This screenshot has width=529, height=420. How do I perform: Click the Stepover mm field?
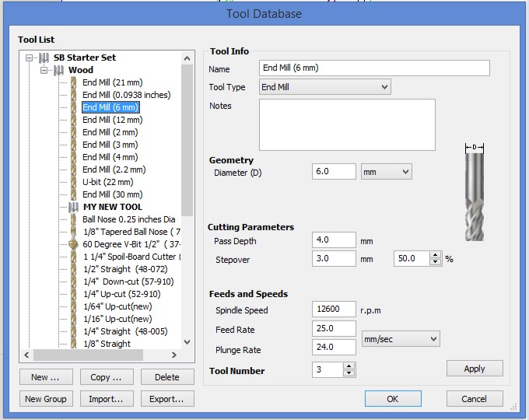(334, 259)
